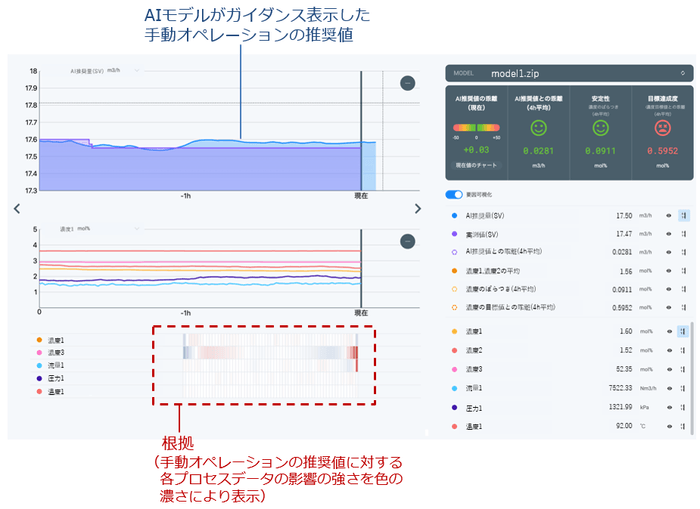Screen dimensions: 700x509
Task: Click the red sad face under 目標達成度
Action: 662,128
